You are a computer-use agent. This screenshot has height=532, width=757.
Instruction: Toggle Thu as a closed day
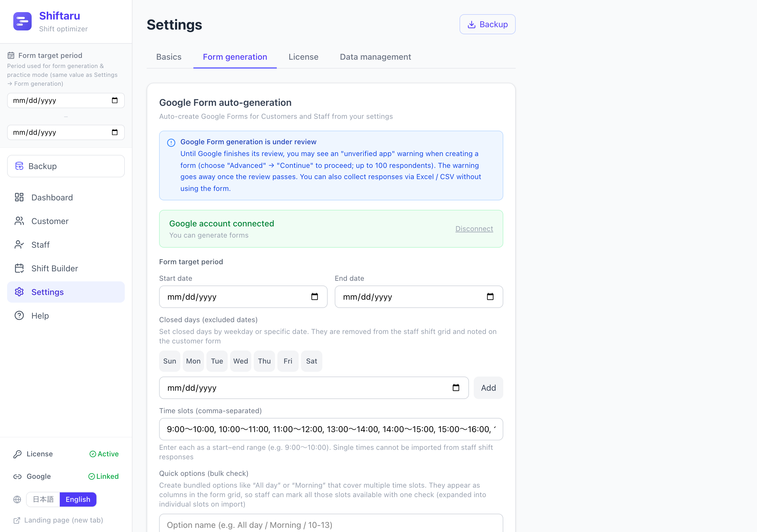tap(264, 361)
